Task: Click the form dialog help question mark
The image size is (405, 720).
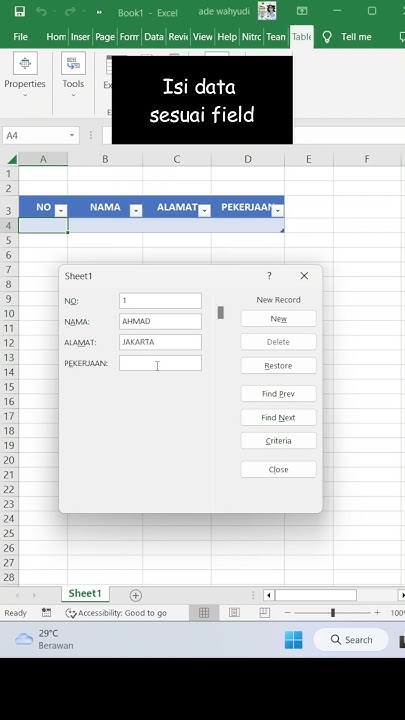Action: pyautogui.click(x=270, y=276)
